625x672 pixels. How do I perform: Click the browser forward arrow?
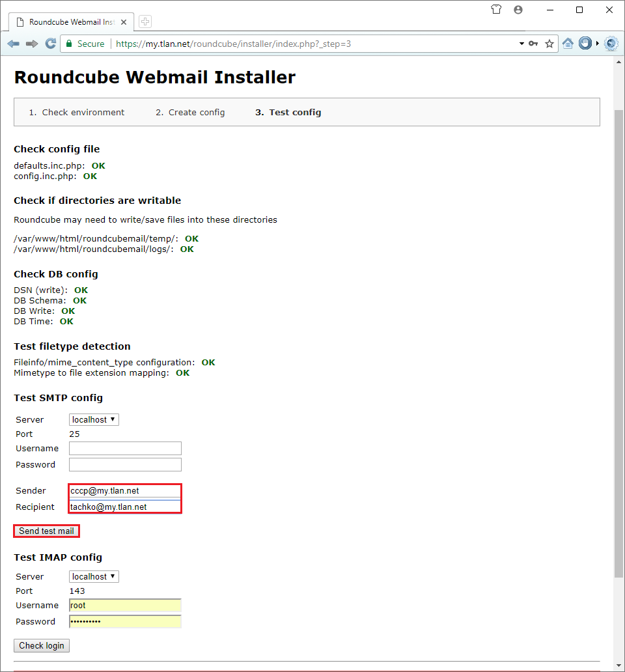click(32, 44)
